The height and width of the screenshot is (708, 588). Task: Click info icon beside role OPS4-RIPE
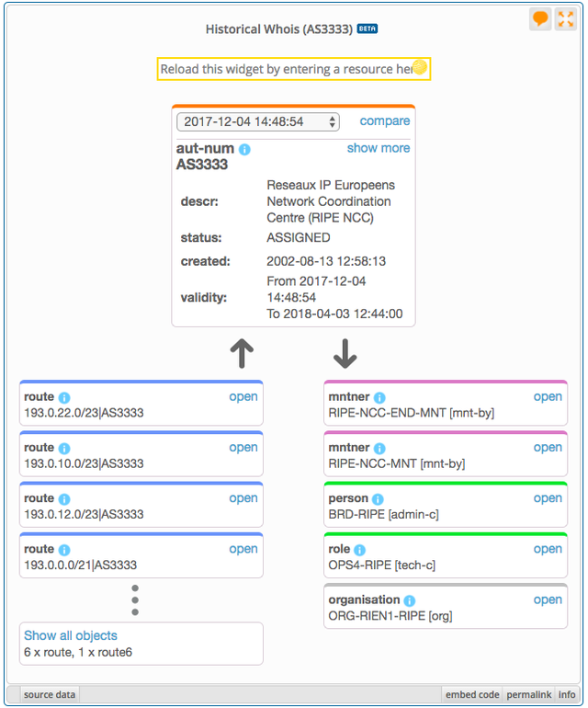pos(359,550)
